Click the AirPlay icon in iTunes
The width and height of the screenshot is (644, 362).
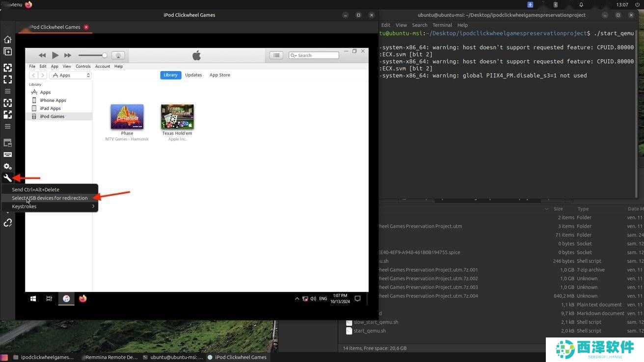(x=118, y=55)
